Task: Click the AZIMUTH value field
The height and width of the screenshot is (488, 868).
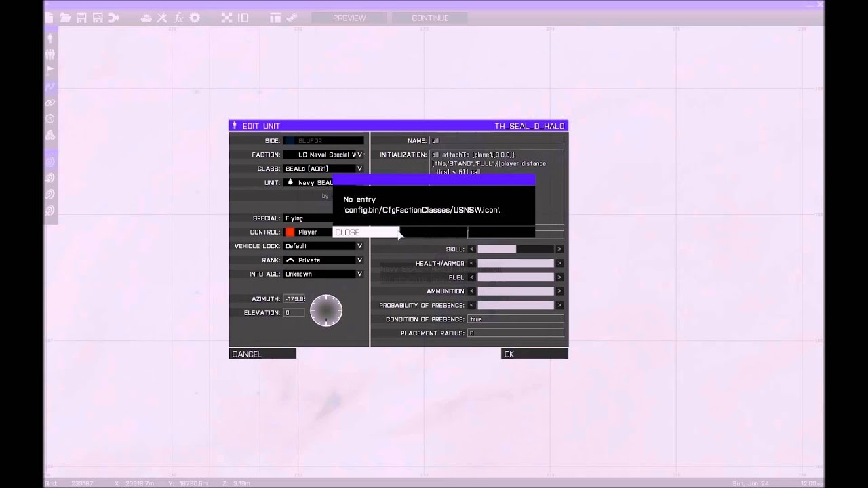Action: point(294,299)
